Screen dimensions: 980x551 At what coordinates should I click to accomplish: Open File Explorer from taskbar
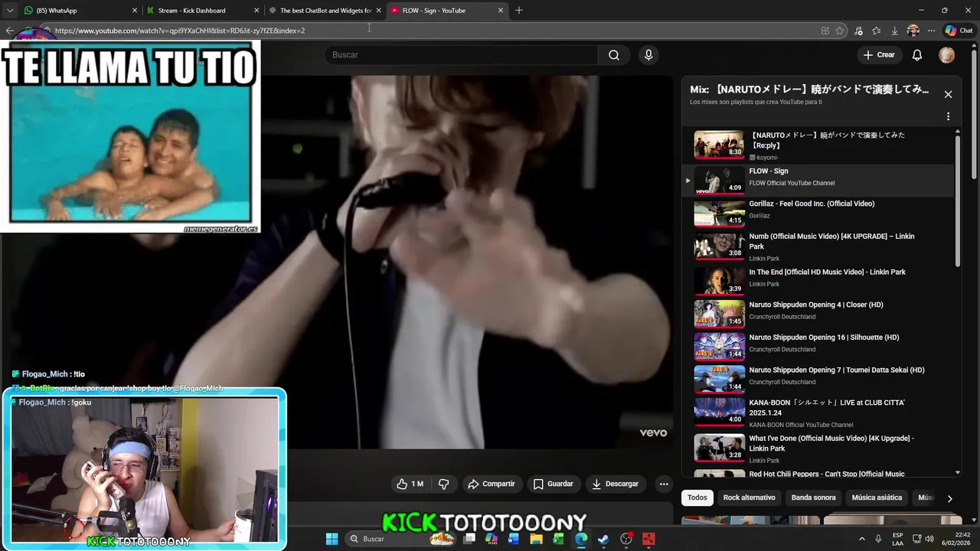536,539
